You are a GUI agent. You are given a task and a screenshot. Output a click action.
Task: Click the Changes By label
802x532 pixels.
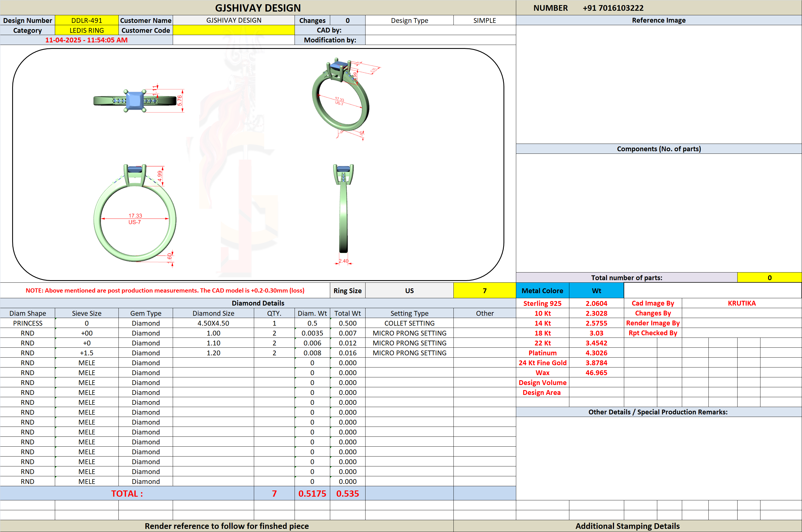[x=653, y=313]
